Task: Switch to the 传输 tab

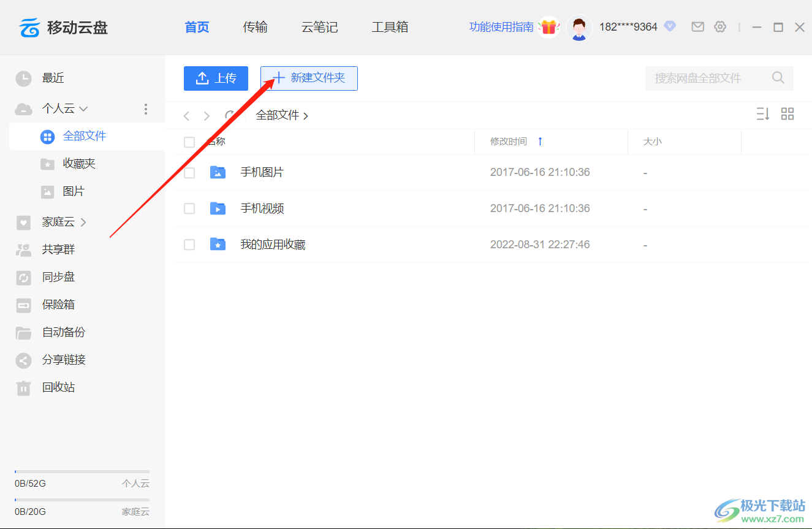Action: [x=255, y=27]
